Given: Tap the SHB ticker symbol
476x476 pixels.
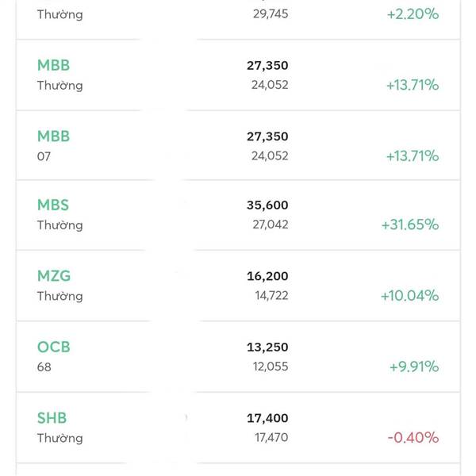Looking at the screenshot, I should click(x=52, y=418).
